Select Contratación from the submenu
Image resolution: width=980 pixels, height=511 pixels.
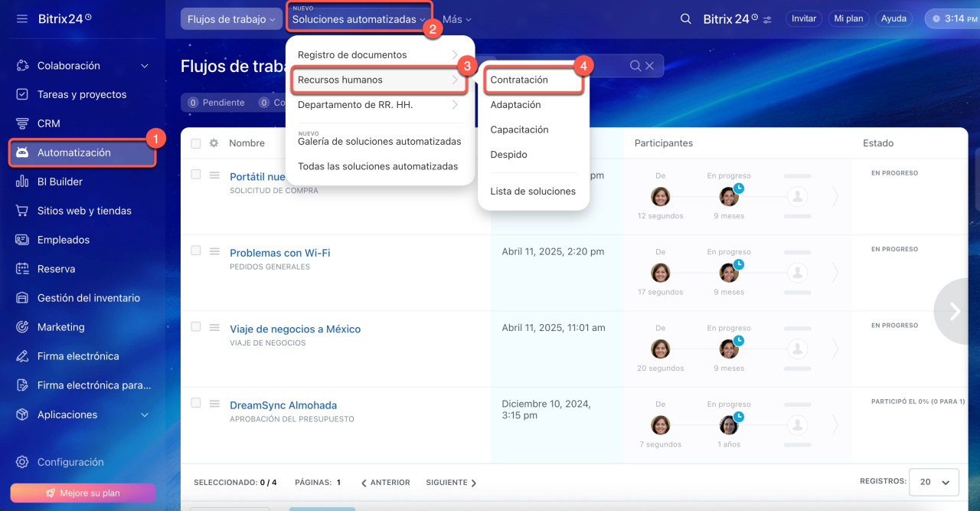pos(519,80)
